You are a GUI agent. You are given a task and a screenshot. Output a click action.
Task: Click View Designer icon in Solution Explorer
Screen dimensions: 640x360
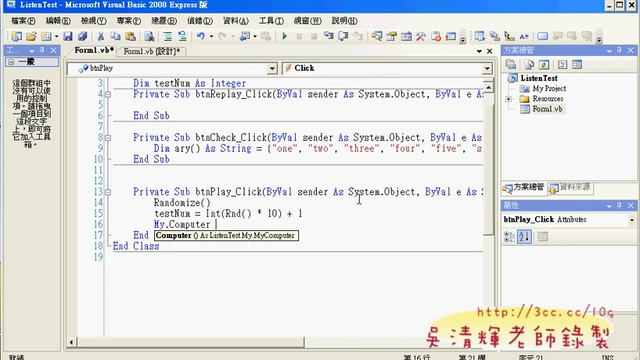click(x=577, y=64)
